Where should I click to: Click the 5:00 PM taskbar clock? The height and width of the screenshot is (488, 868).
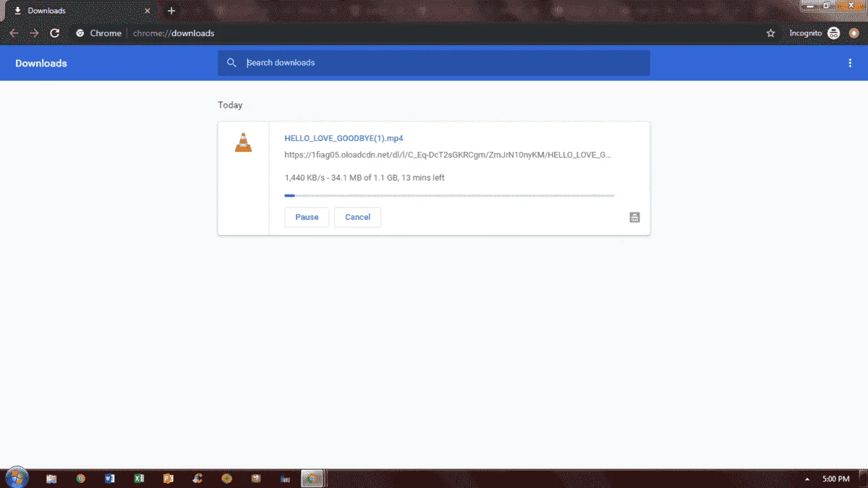836,479
